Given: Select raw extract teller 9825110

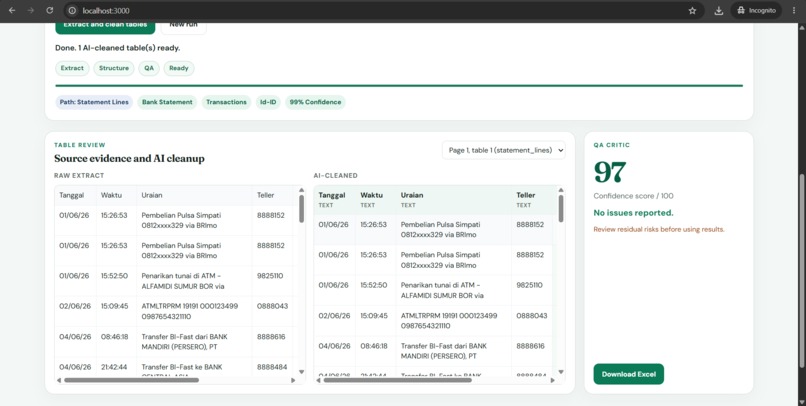Looking at the screenshot, I should click(270, 276).
